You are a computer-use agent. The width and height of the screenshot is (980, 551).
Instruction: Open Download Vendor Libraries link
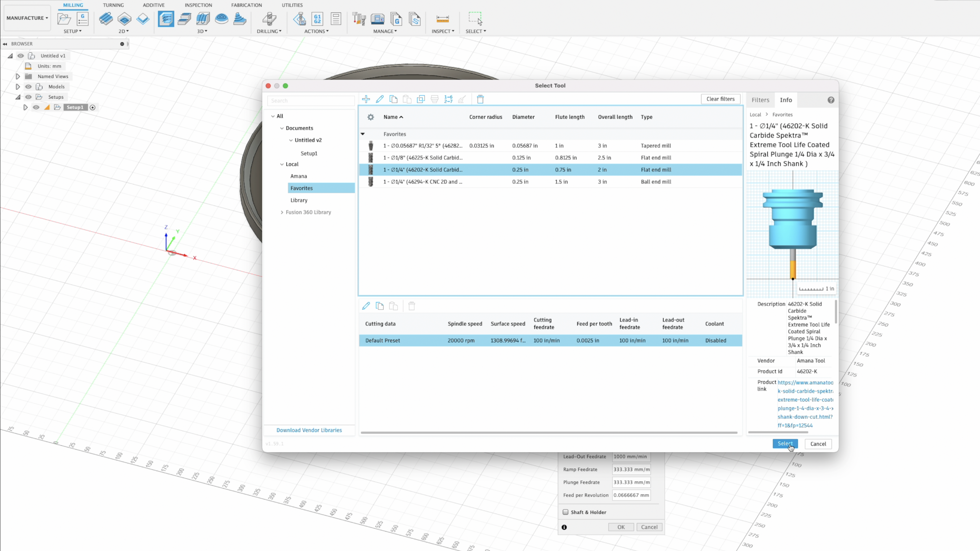[309, 430]
